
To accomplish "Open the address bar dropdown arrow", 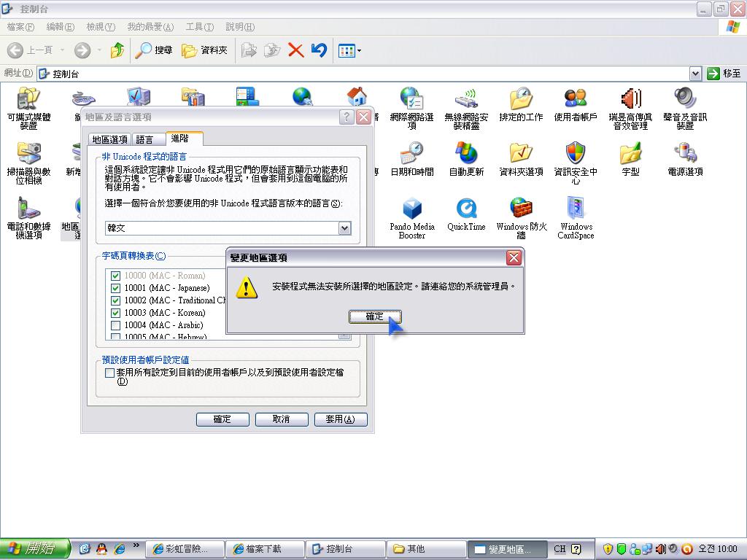I will pyautogui.click(x=695, y=74).
